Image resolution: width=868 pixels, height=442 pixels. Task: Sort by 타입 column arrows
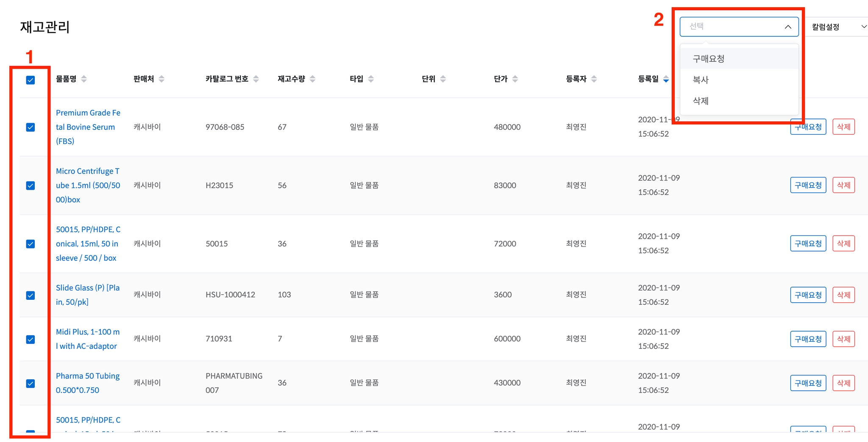[x=371, y=79]
